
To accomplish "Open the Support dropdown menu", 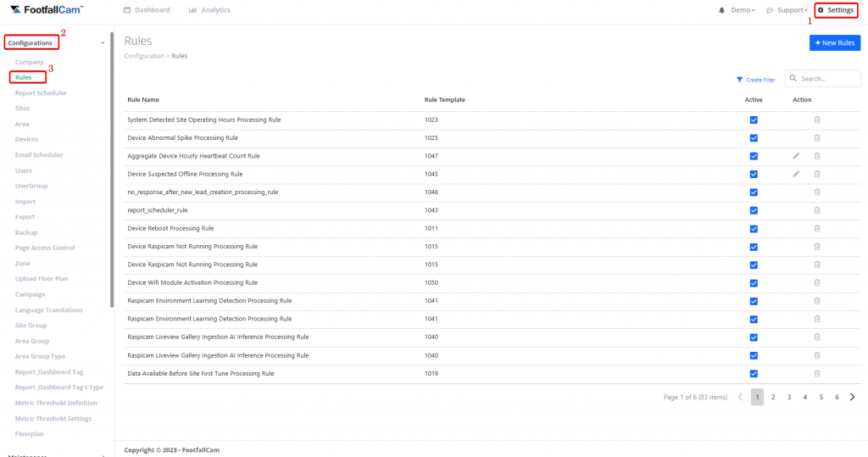I will coord(787,10).
